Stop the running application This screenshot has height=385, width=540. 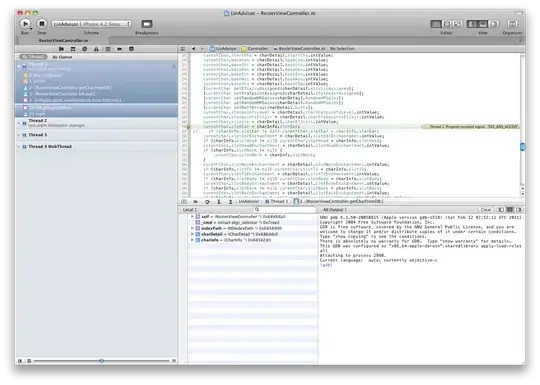coord(42,24)
